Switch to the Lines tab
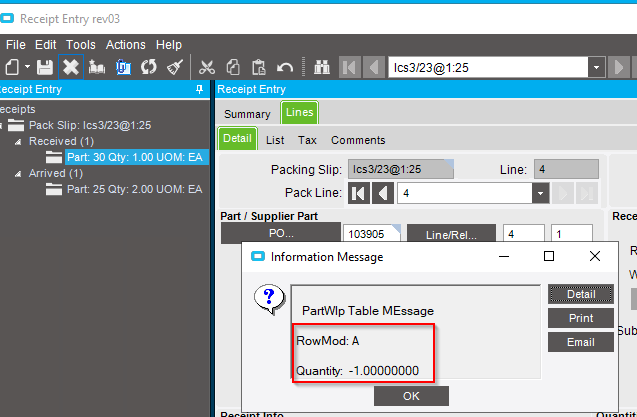Viewport: 637px width, 417px height. click(x=299, y=113)
